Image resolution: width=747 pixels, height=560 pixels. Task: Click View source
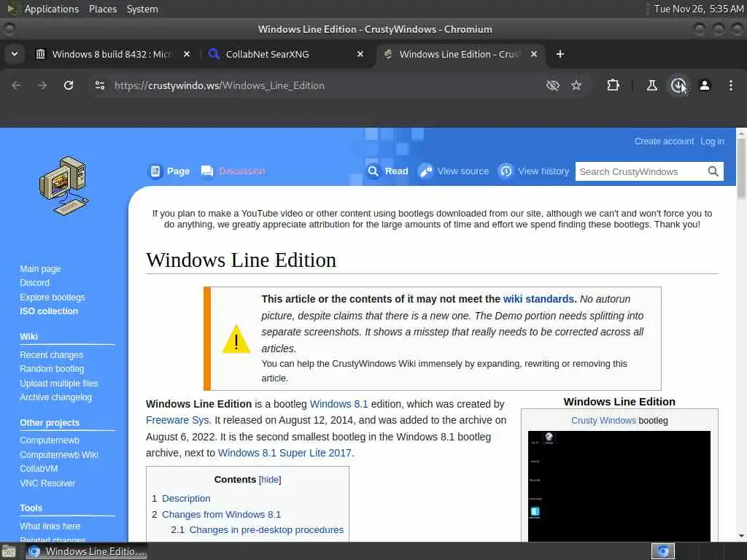pos(454,171)
